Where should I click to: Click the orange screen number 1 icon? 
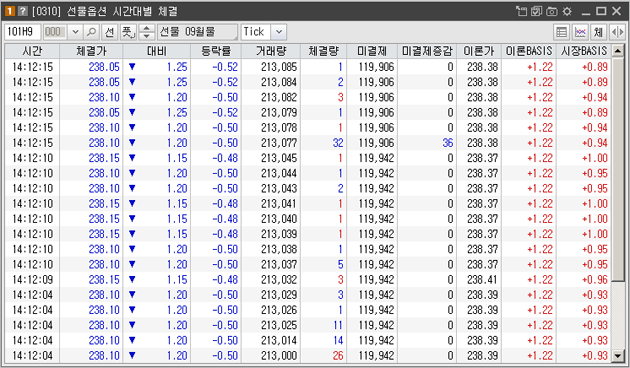click(10, 11)
